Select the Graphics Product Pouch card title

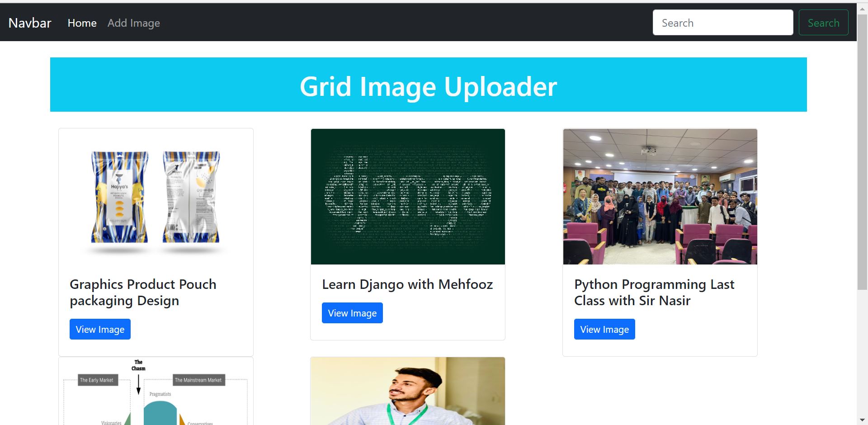coord(142,292)
